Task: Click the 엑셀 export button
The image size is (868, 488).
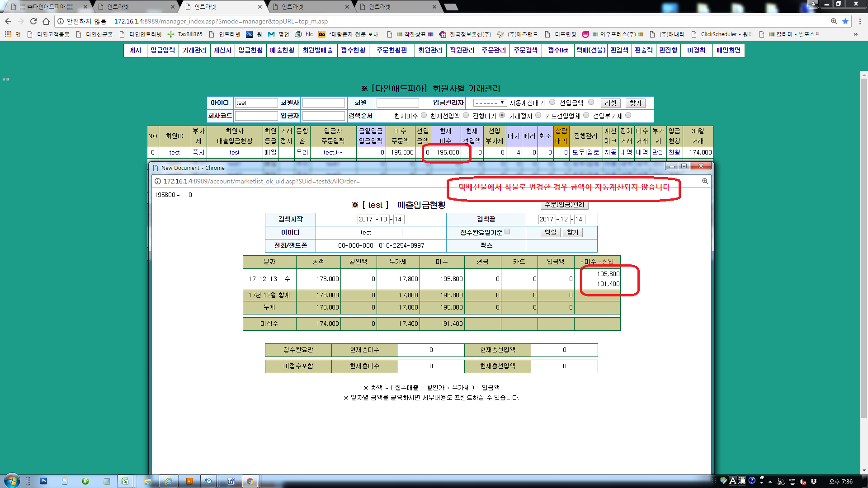Action: click(550, 232)
